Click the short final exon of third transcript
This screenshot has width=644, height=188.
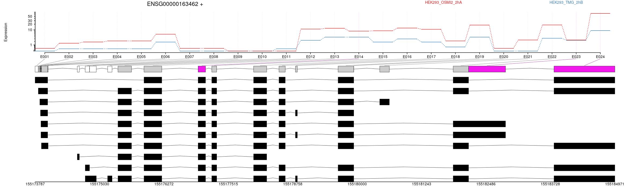click(x=385, y=102)
